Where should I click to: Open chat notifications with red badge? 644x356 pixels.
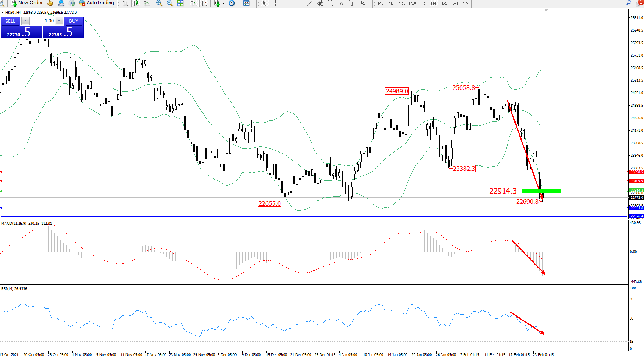click(x=640, y=3)
